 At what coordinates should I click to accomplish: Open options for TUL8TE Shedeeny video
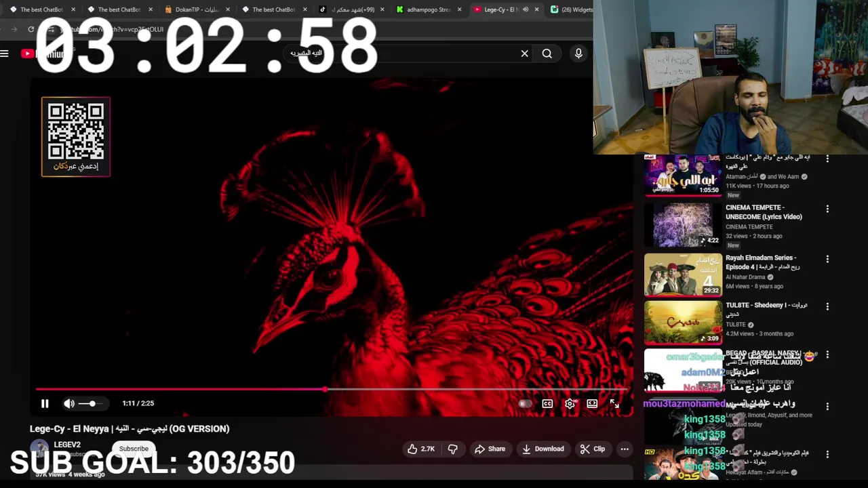(x=827, y=306)
